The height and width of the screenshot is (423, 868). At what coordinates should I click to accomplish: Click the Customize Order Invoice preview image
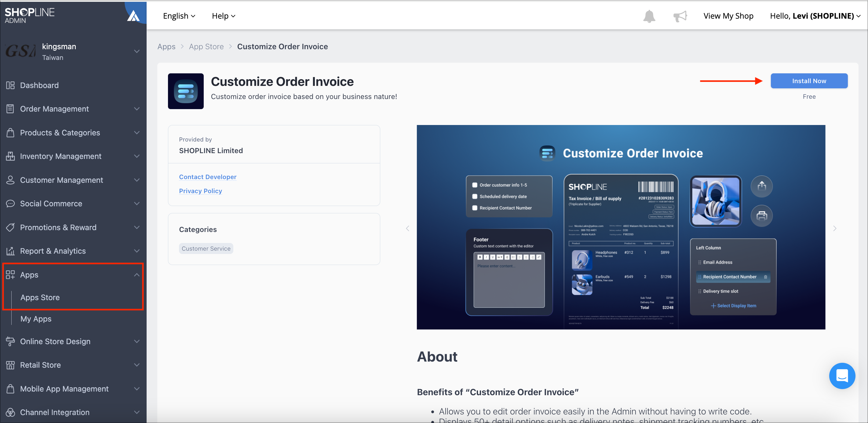[x=621, y=227]
